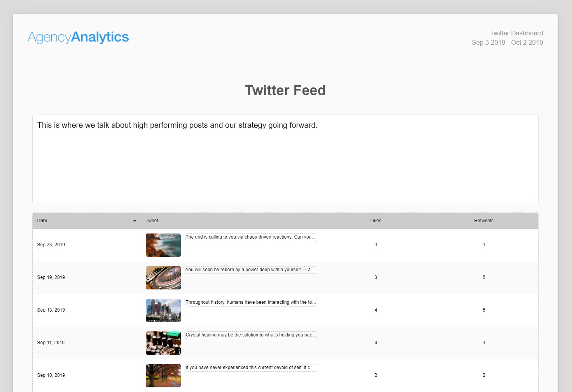Open turntable thumbnail for Sep 19 tweet

point(163,278)
